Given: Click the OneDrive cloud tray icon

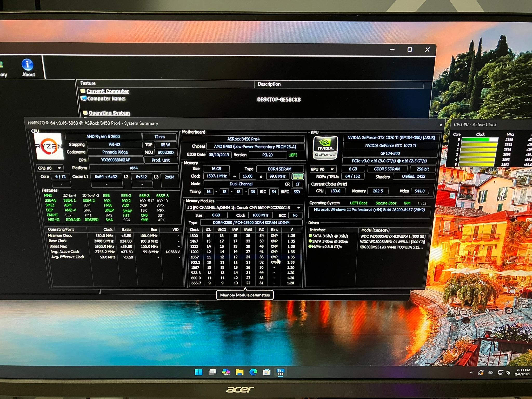Looking at the screenshot, I should pos(491,373).
